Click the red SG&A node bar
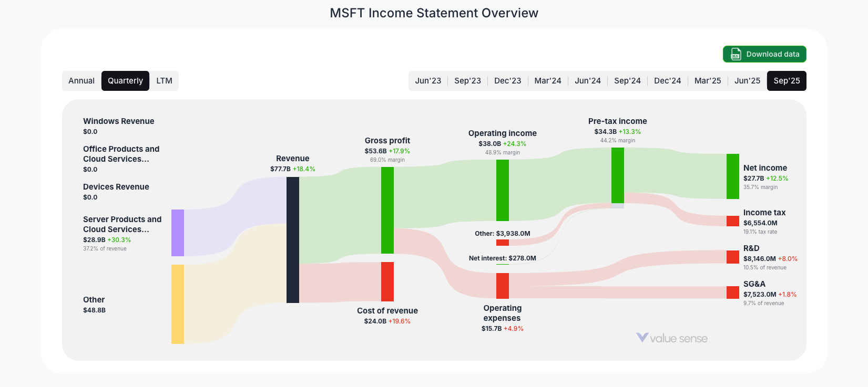 pyautogui.click(x=733, y=292)
